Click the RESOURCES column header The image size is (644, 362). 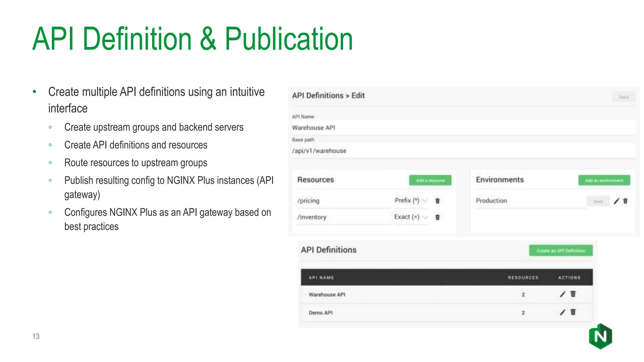(523, 278)
